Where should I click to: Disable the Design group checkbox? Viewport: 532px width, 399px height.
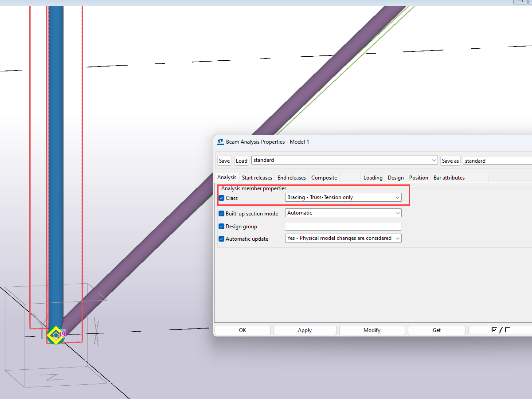221,226
